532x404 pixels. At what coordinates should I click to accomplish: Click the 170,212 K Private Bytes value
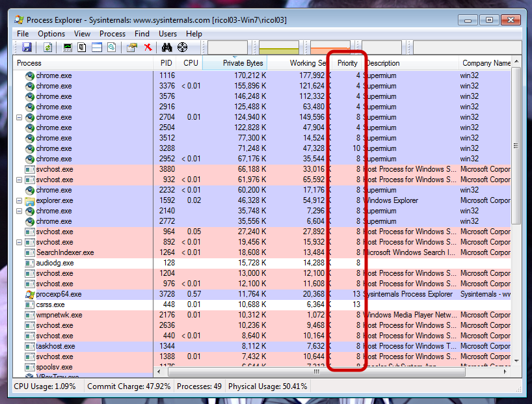point(250,75)
